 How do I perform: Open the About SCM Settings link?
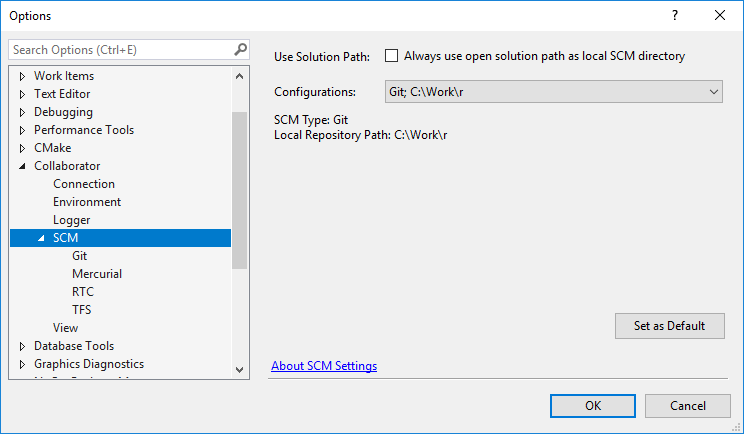click(x=324, y=366)
